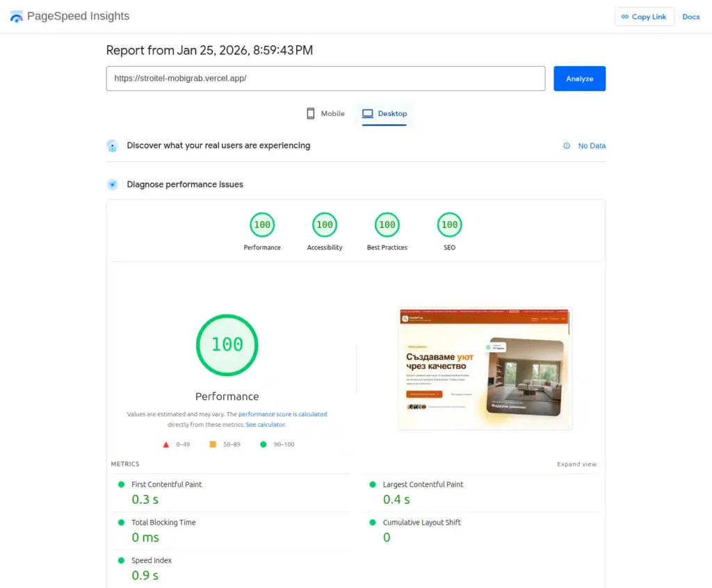Open the Docs link
The height and width of the screenshot is (588, 712).
coord(691,16)
